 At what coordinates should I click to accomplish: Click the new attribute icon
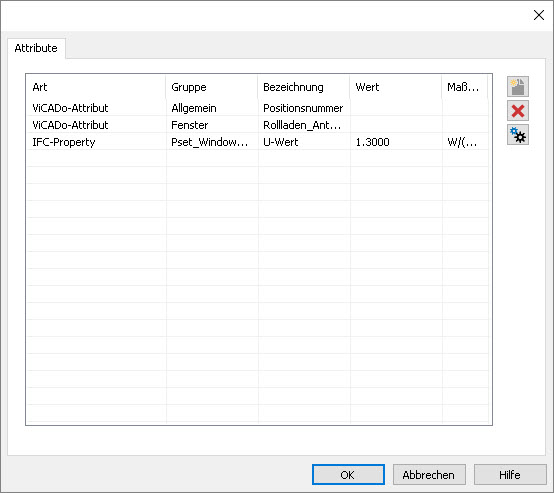518,87
